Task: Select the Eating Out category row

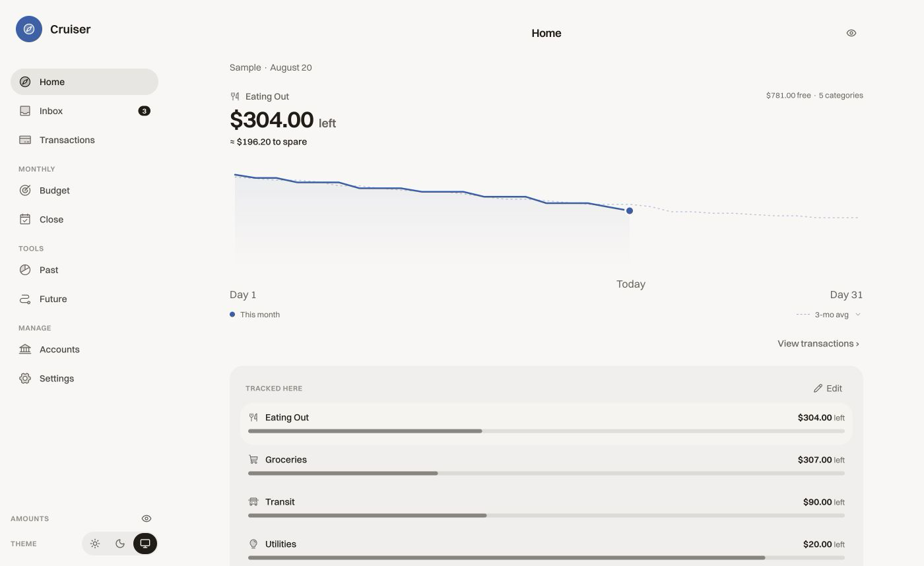Action: pyautogui.click(x=546, y=424)
